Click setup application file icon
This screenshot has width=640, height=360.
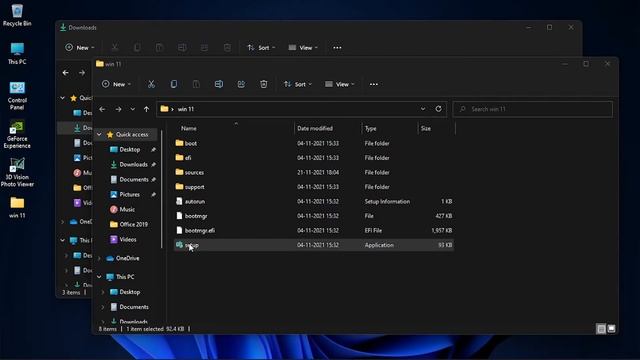pyautogui.click(x=179, y=244)
